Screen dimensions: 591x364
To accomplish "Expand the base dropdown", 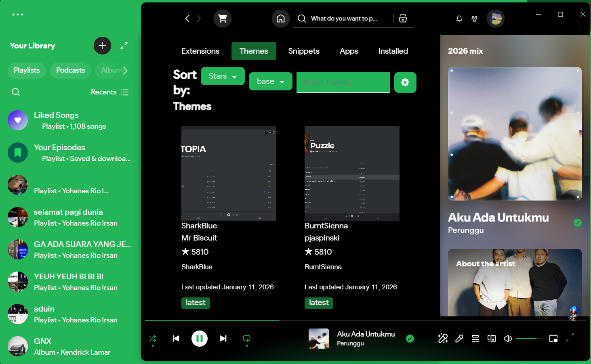I will [271, 82].
